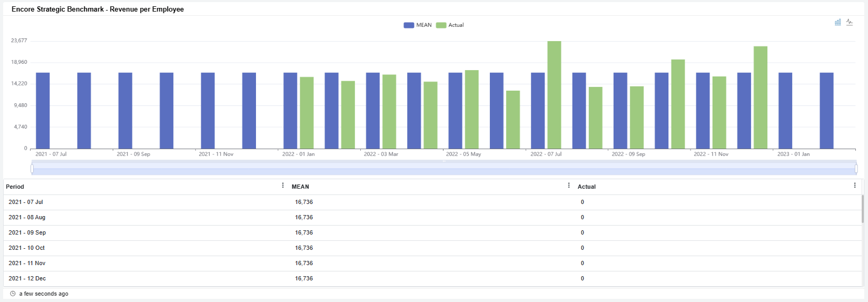Click right handle of chart zoom slider

tap(856, 169)
